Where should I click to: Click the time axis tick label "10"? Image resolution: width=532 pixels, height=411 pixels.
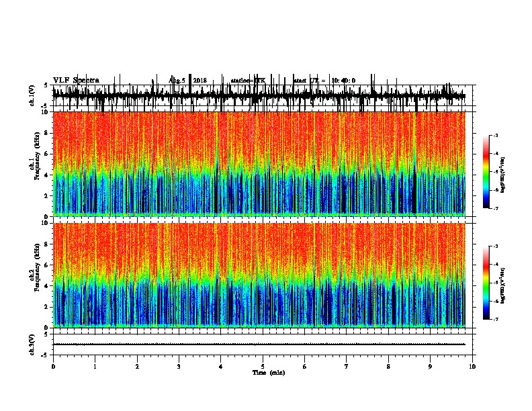472,367
